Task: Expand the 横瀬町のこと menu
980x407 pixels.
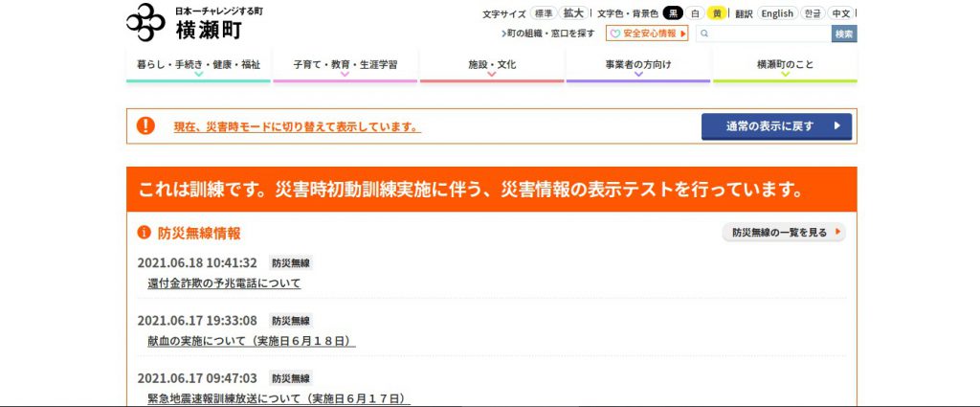Action: click(x=785, y=65)
